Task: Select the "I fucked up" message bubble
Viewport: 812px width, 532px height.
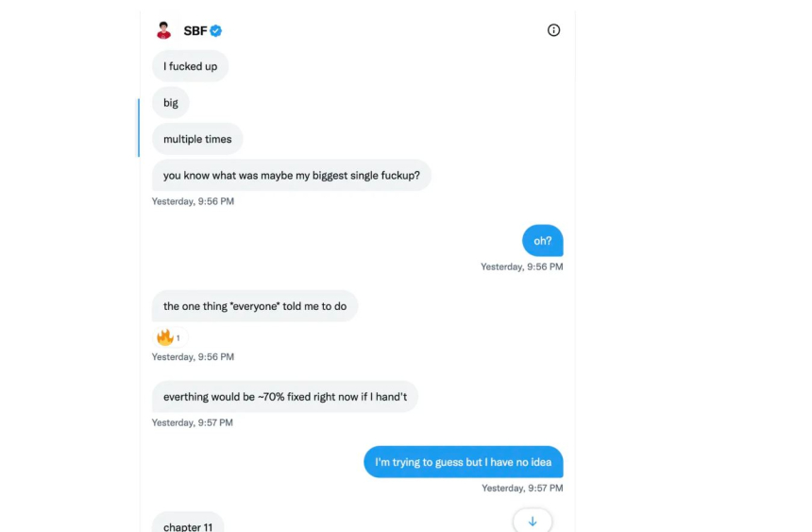Action: coord(190,66)
